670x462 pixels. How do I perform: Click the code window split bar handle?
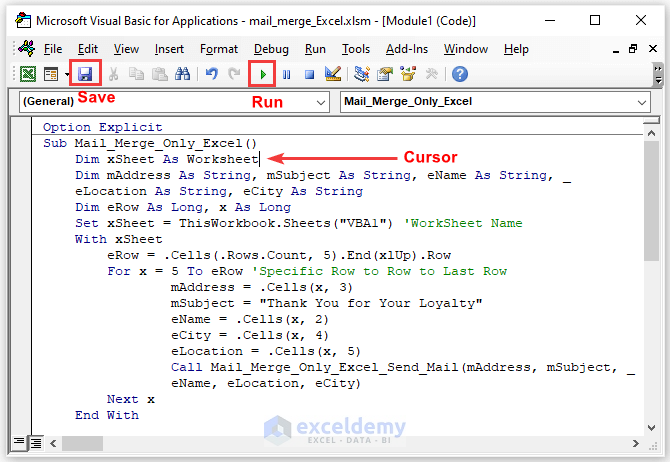point(651,121)
